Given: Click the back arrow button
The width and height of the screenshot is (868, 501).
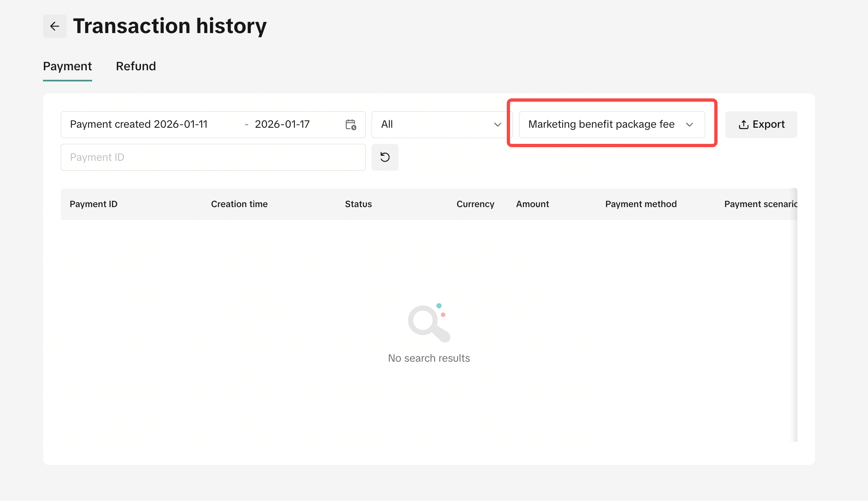Looking at the screenshot, I should click(x=55, y=26).
